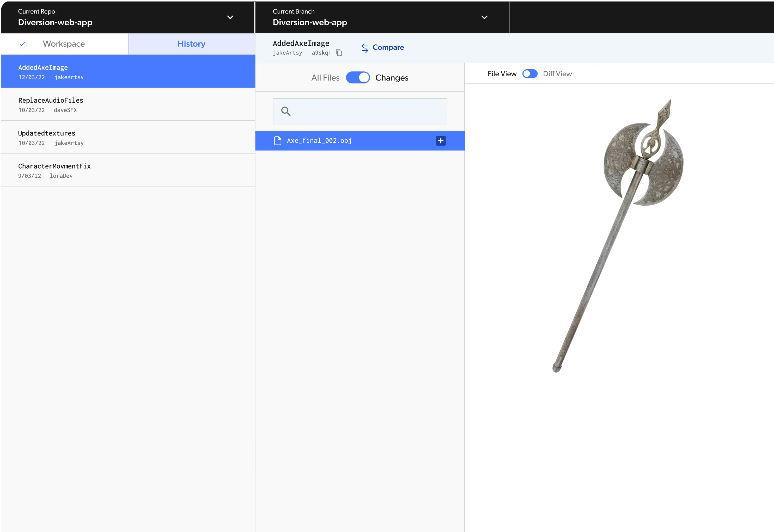Click the file icon beside Axe_final_002.obj
Screen dimensions: 774x532
tap(277, 141)
